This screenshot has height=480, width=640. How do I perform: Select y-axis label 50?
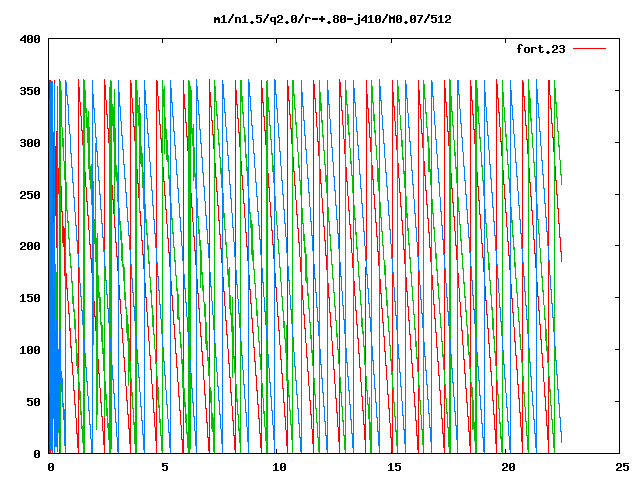[33, 402]
